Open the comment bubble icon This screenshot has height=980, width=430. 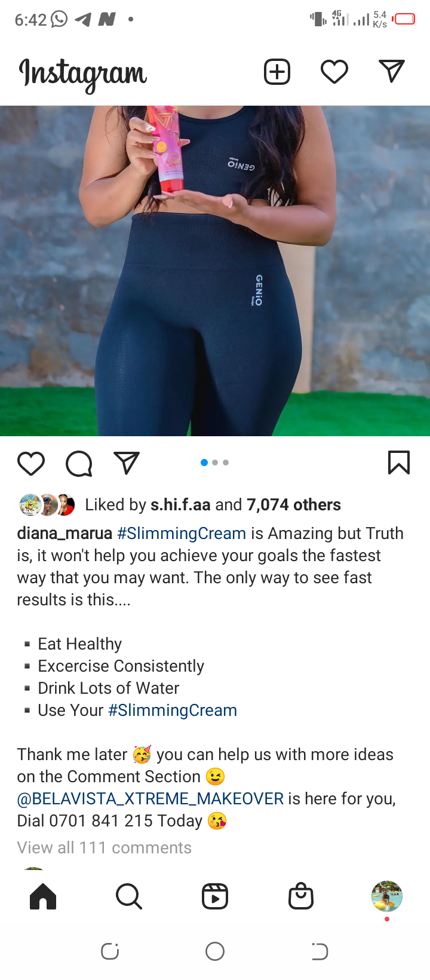point(79,463)
